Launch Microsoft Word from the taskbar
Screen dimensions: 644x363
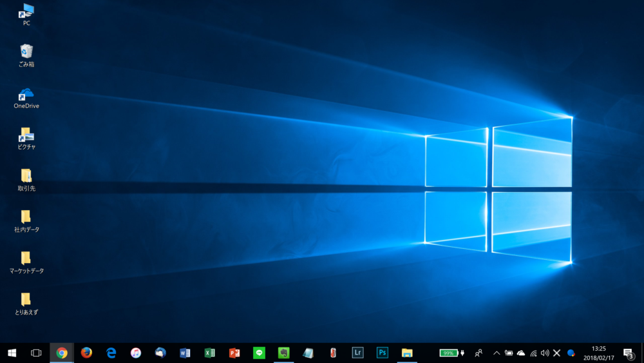click(185, 353)
